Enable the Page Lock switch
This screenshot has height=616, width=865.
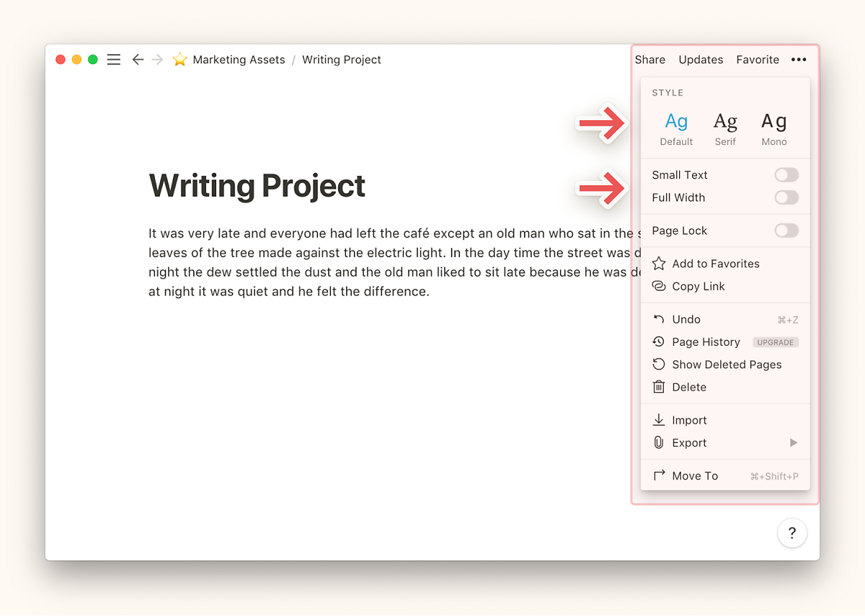pyautogui.click(x=786, y=231)
